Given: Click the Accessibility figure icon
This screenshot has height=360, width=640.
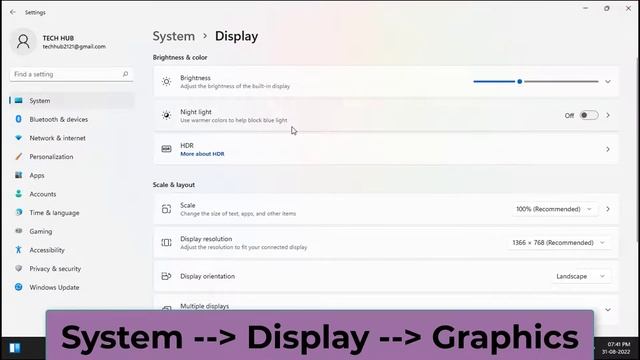Looking at the screenshot, I should (x=18, y=250).
